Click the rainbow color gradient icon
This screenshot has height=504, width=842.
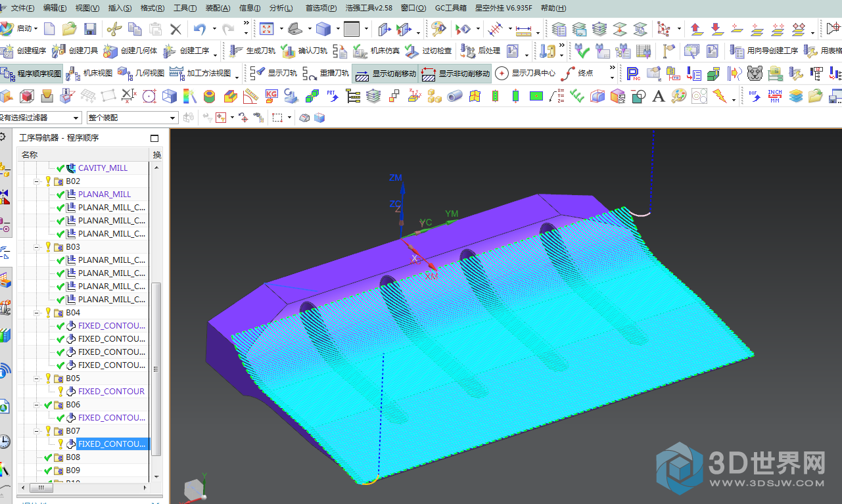pyautogui.click(x=189, y=97)
